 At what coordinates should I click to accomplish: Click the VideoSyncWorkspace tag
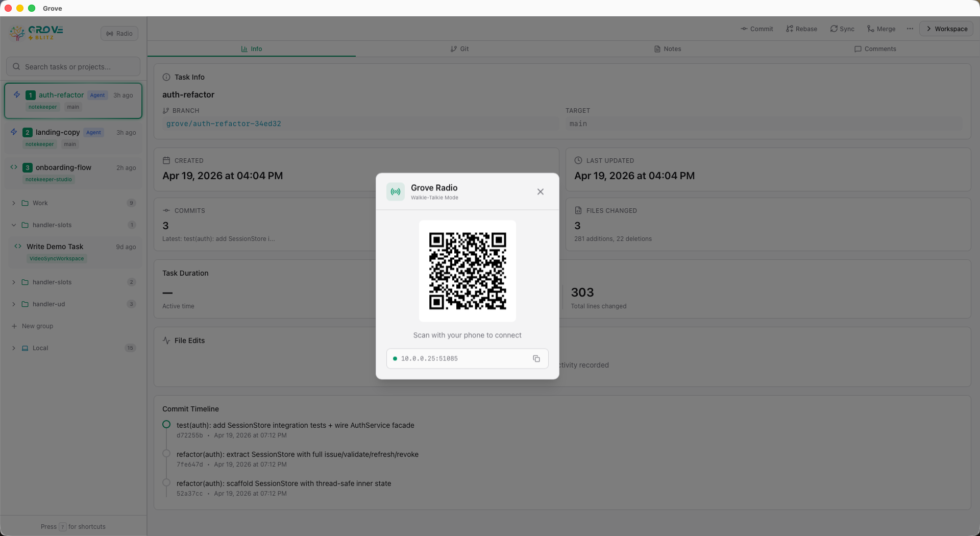coord(57,259)
